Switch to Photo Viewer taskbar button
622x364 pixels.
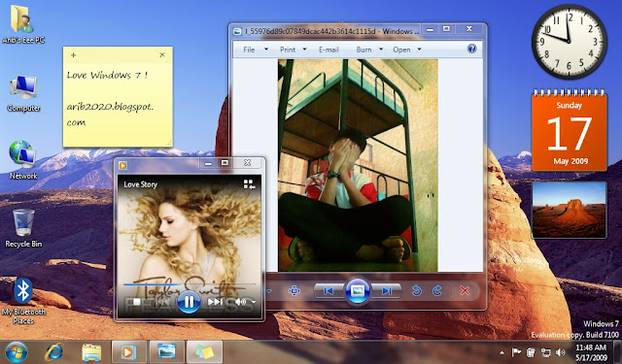coord(166,351)
